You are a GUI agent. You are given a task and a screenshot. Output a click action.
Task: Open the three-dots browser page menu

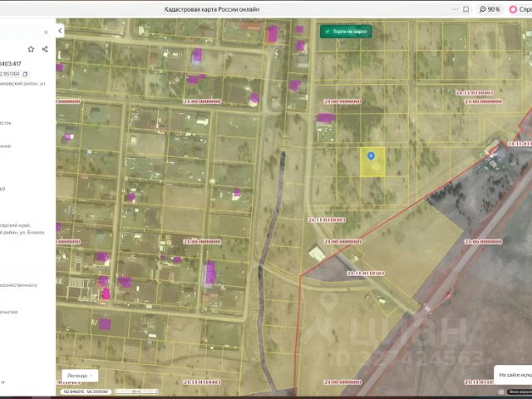click(455, 9)
